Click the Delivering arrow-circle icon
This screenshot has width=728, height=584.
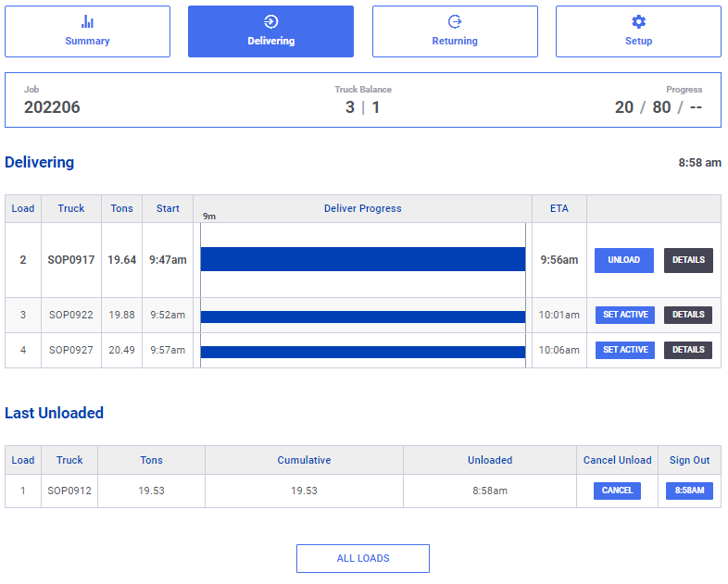click(270, 21)
